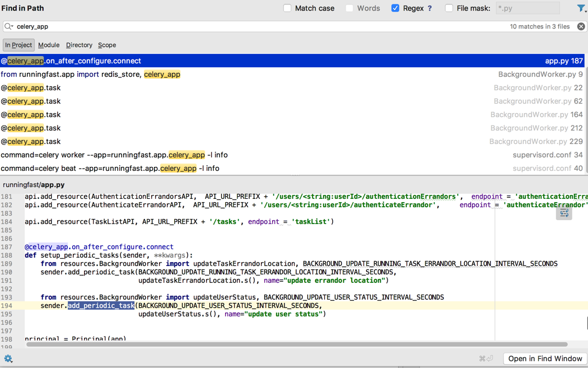The height and width of the screenshot is (368, 588).
Task: Open the file mask *.py combo box
Action: [x=527, y=8]
